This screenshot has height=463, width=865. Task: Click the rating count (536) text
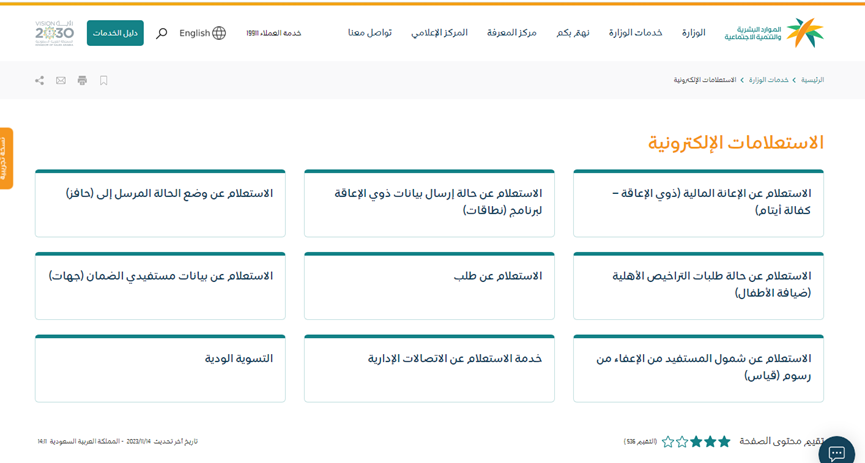pos(640,442)
